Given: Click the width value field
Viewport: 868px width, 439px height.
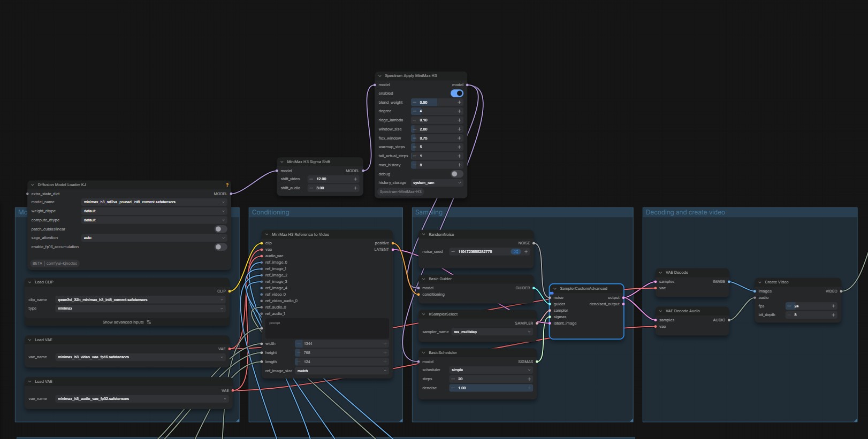Looking at the screenshot, I should tap(341, 344).
